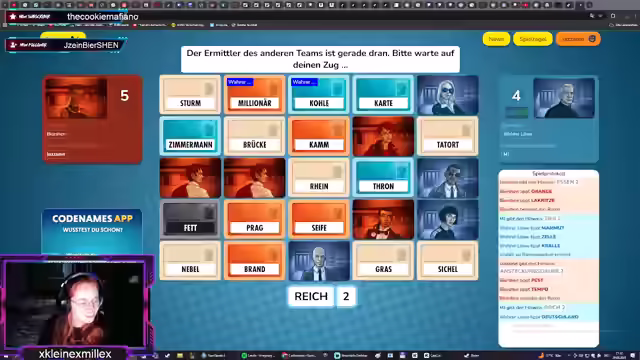Select the KOHLE word card
The image size is (640, 360).
point(319,95)
